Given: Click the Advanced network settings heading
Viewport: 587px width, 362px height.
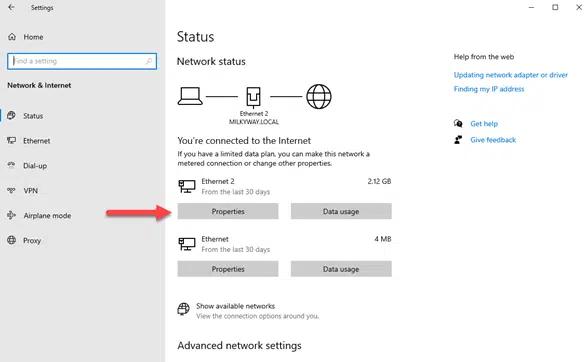Looking at the screenshot, I should pyautogui.click(x=239, y=346).
